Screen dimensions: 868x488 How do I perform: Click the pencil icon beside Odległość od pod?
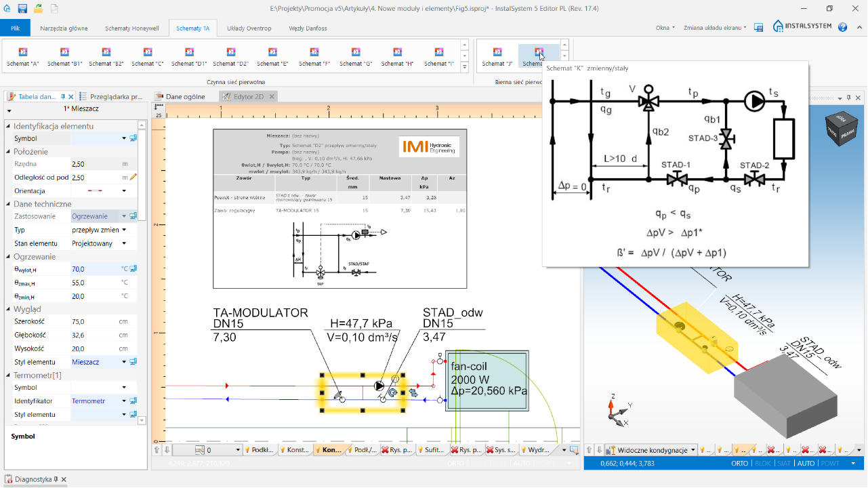click(133, 177)
